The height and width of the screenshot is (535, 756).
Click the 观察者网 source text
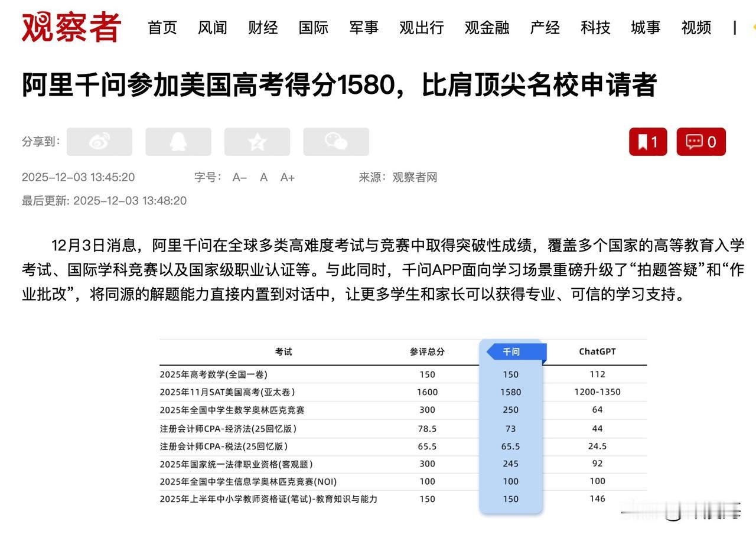click(415, 177)
